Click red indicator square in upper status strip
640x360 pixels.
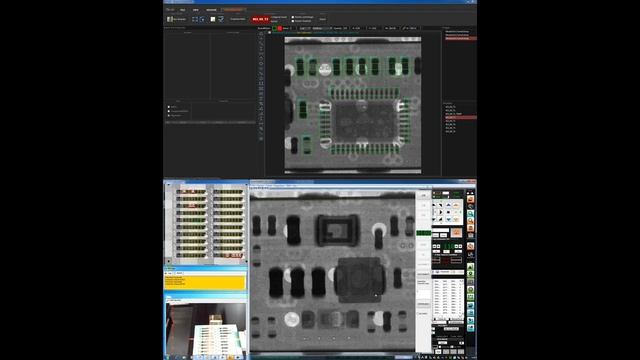tap(280, 29)
